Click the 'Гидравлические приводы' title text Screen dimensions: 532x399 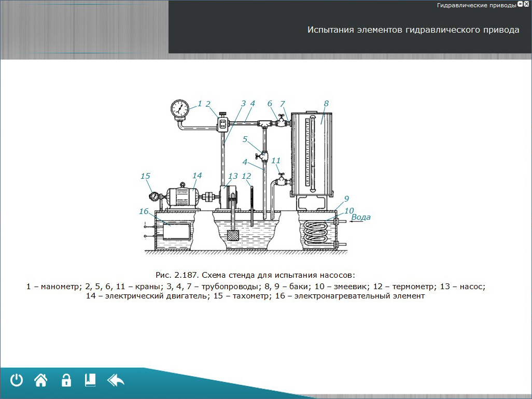pyautogui.click(x=477, y=5)
